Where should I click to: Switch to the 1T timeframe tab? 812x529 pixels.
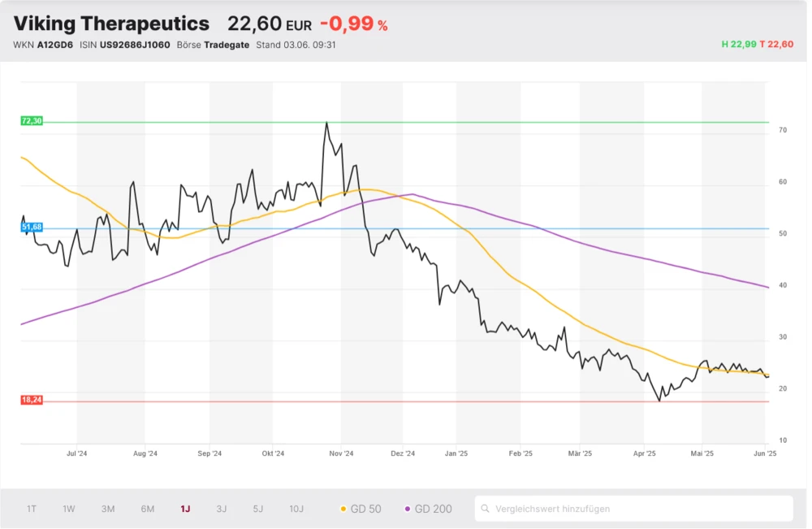pos(32,509)
